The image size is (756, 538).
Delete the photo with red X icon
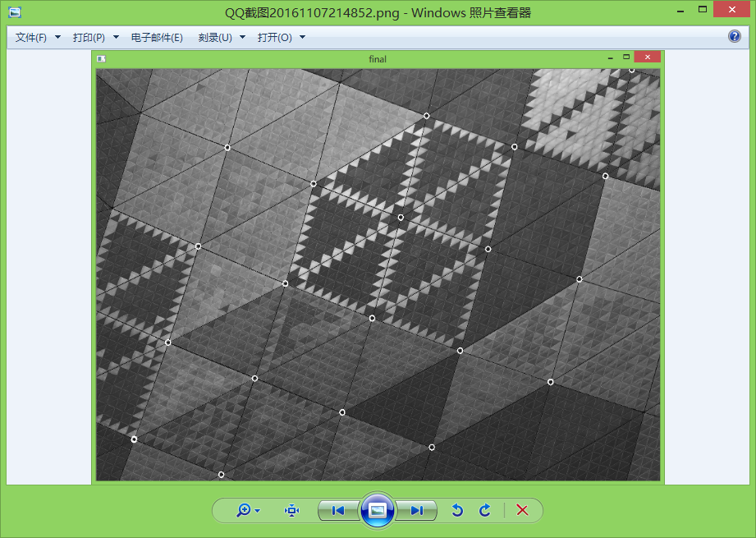point(522,510)
